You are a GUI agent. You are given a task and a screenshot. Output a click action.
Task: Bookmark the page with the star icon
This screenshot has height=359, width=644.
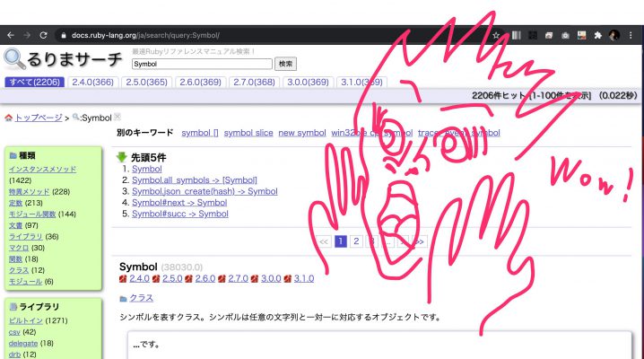(x=496, y=35)
